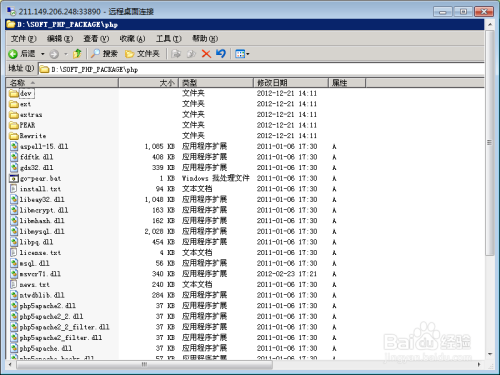500x375 pixels.
Task: Sort by the Name (名称) column header
Action: (62, 83)
